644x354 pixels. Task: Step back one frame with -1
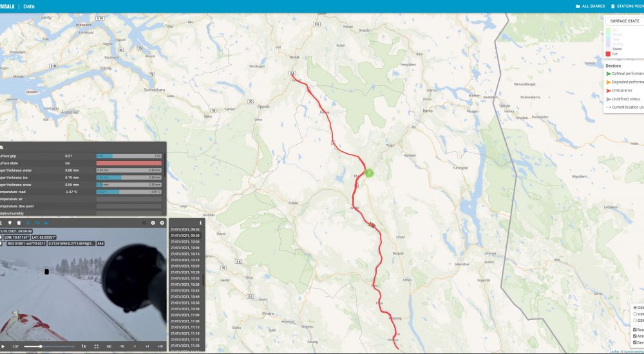(x=135, y=347)
